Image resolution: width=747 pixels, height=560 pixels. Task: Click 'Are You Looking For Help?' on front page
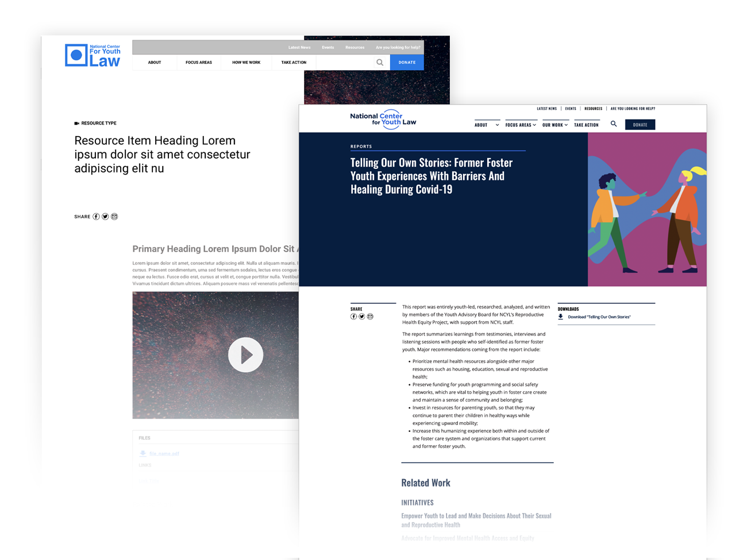(x=633, y=109)
